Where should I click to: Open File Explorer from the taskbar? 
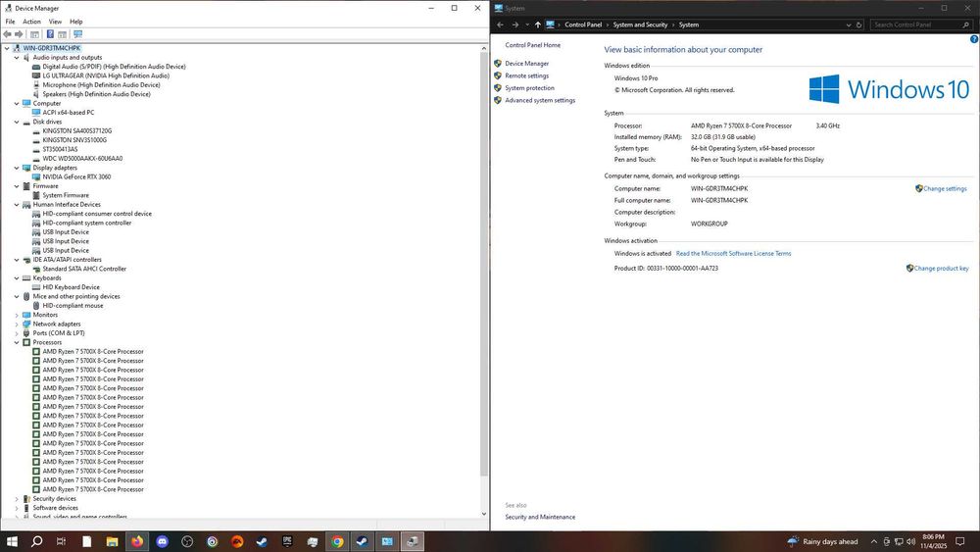coord(112,541)
